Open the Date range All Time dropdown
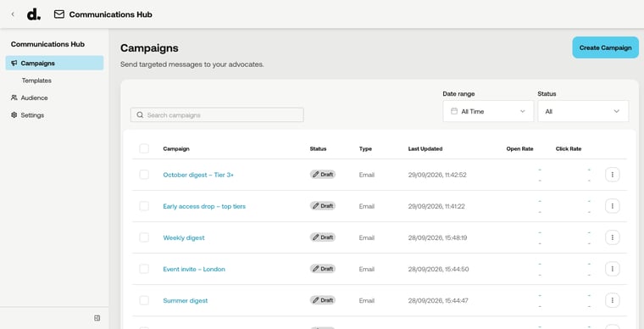644x329 pixels. [x=488, y=111]
